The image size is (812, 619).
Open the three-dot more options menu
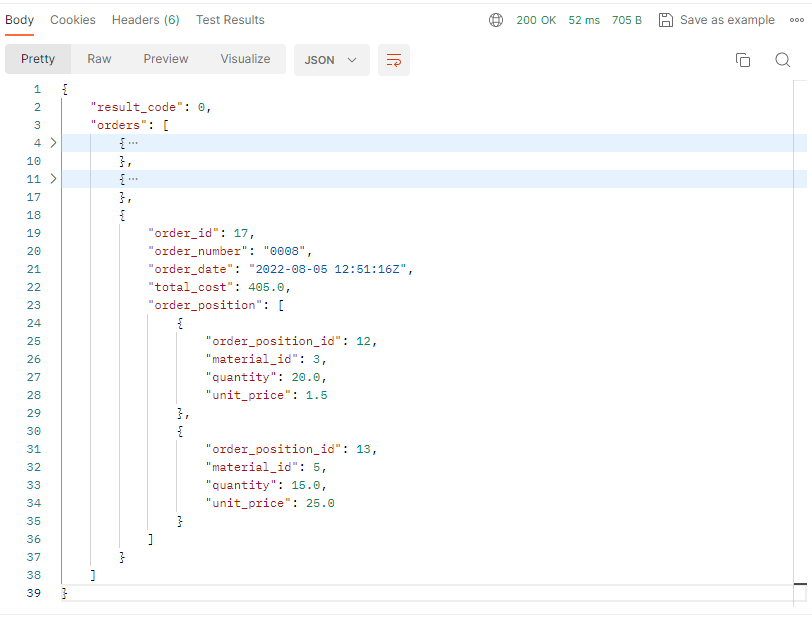[797, 20]
